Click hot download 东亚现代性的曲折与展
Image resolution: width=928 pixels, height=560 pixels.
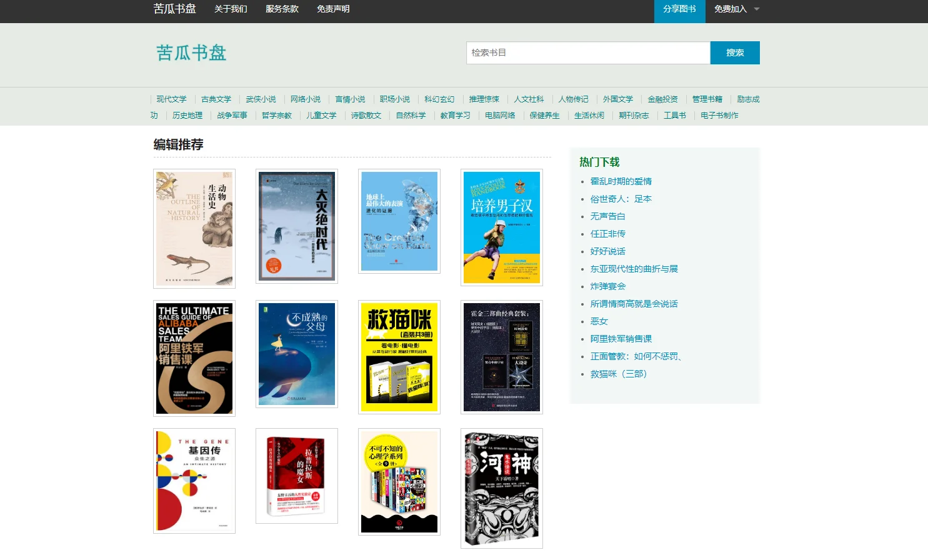click(x=634, y=269)
